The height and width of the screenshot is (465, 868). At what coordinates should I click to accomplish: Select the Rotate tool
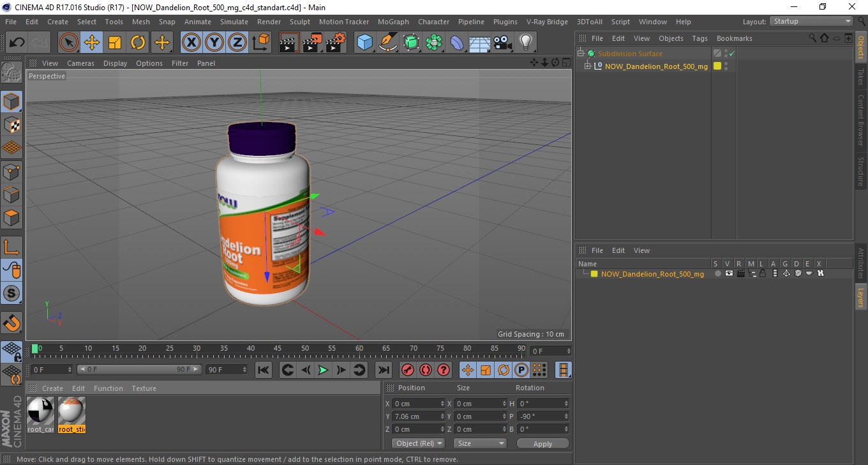click(138, 43)
